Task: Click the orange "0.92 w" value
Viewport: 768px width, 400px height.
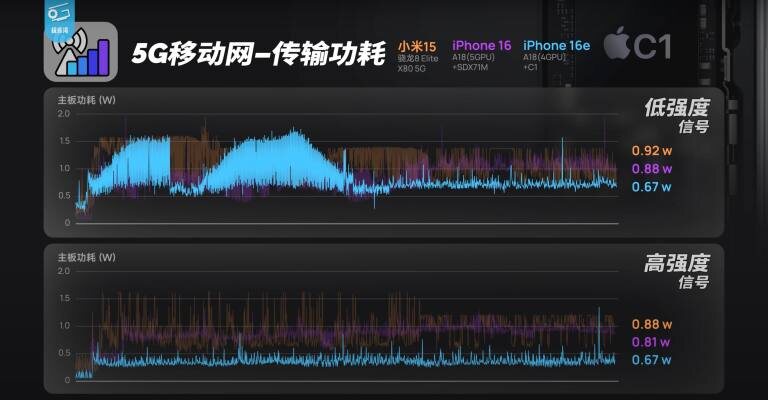Action: pos(652,151)
